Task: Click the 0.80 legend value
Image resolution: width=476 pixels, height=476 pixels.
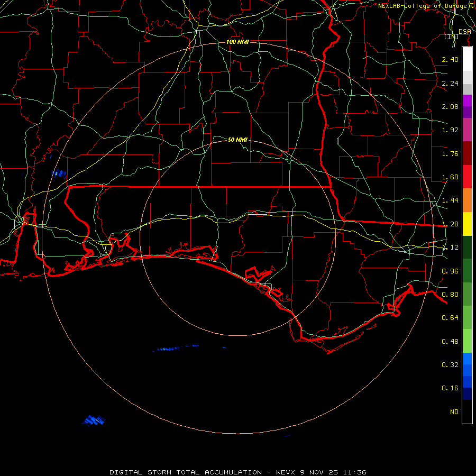Action: coord(450,295)
